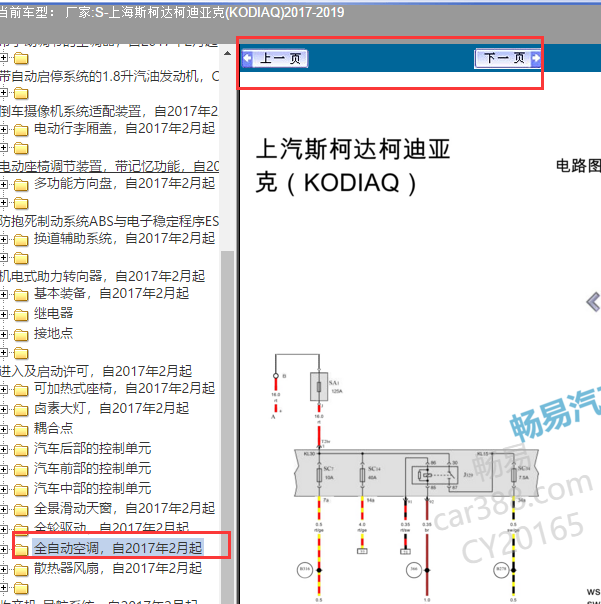The height and width of the screenshot is (604, 601).
Task: Click folder icon beside 卤素大灯
Action: click(21, 410)
